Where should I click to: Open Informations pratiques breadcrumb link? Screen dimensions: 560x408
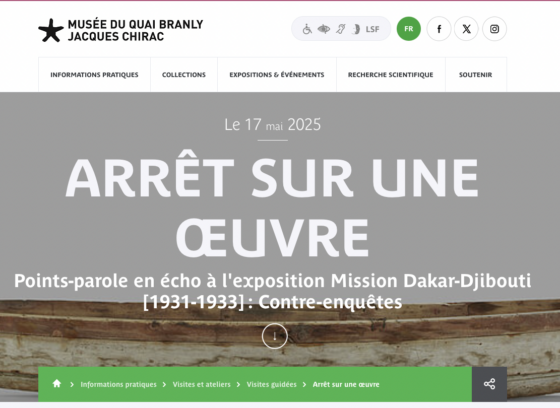119,384
